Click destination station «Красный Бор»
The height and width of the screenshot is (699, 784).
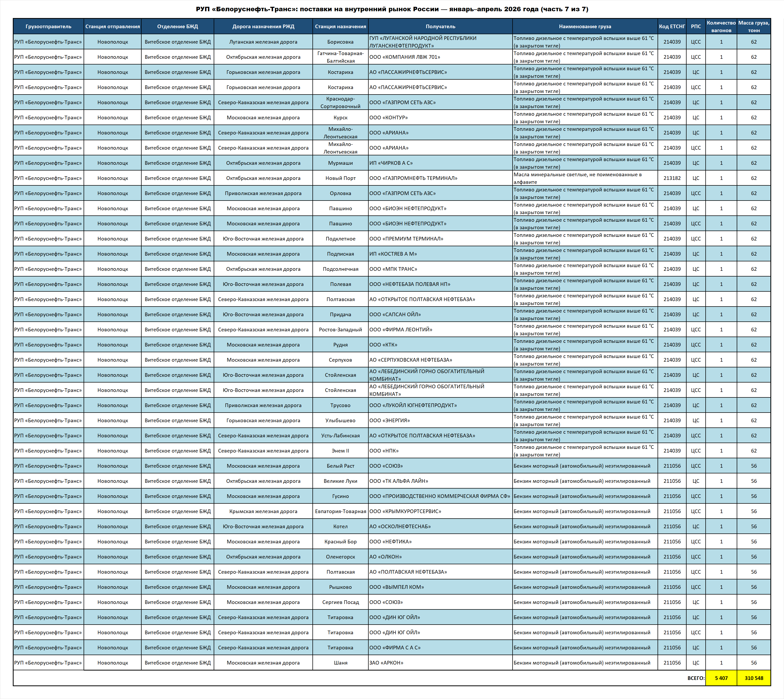340,542
